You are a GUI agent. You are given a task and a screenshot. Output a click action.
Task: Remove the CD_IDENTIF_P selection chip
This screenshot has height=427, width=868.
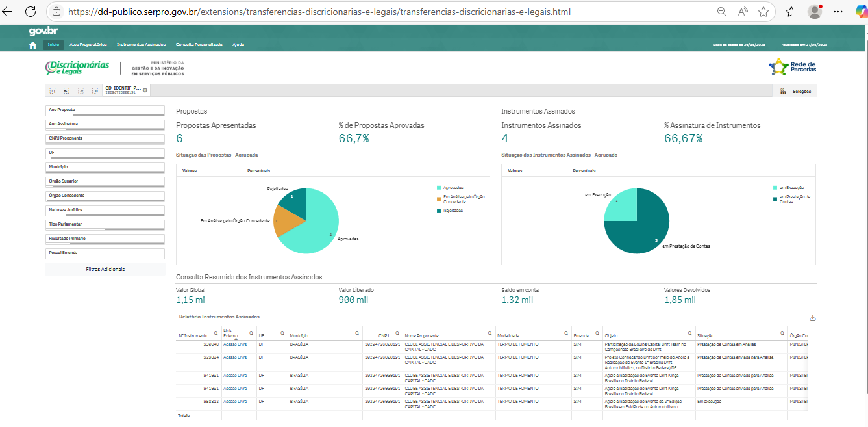pyautogui.click(x=145, y=90)
